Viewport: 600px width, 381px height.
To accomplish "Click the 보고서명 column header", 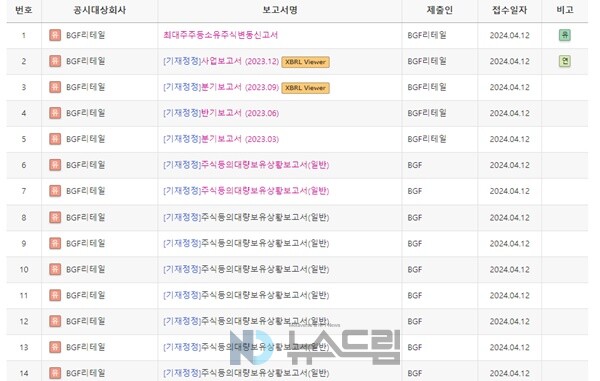I will click(280, 10).
